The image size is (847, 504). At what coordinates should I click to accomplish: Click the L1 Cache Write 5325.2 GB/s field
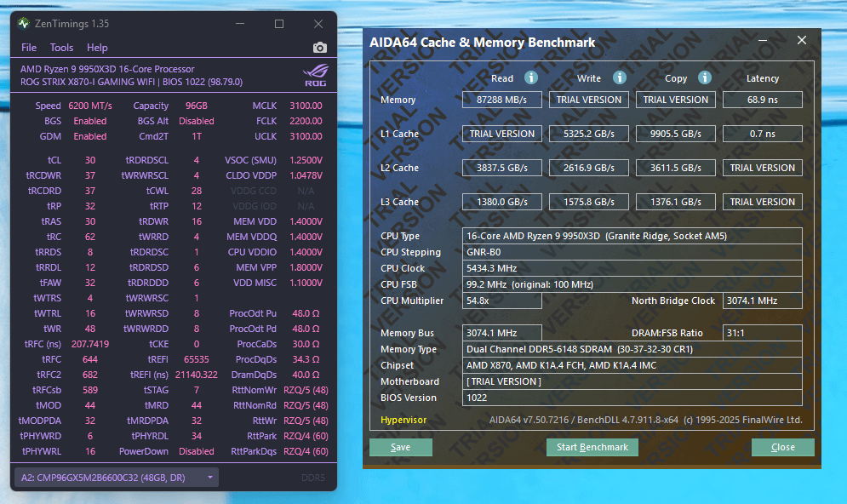point(589,134)
